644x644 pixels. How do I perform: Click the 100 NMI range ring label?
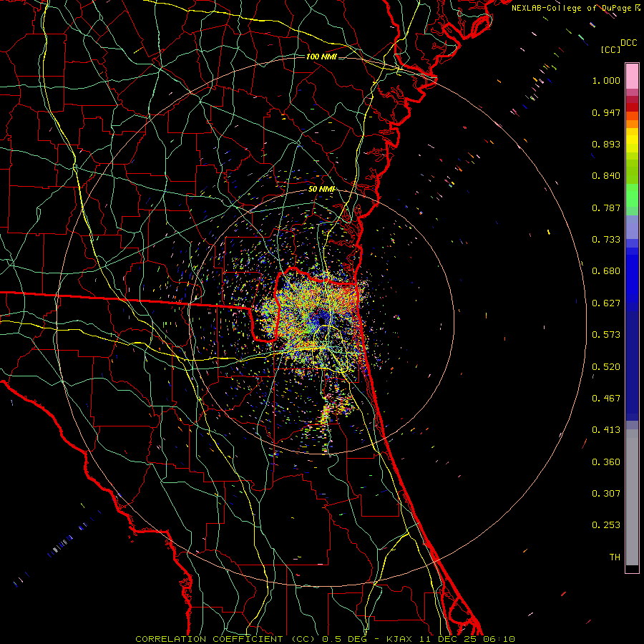coord(321,57)
